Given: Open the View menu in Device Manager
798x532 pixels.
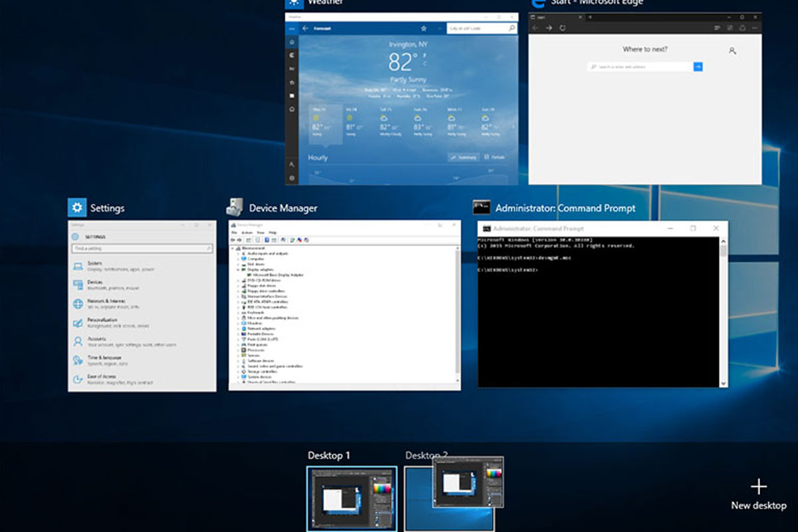Looking at the screenshot, I should [261, 233].
